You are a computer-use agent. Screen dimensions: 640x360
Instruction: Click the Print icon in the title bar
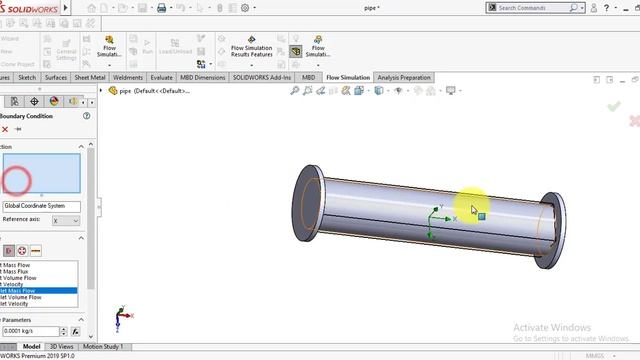(x=162, y=8)
